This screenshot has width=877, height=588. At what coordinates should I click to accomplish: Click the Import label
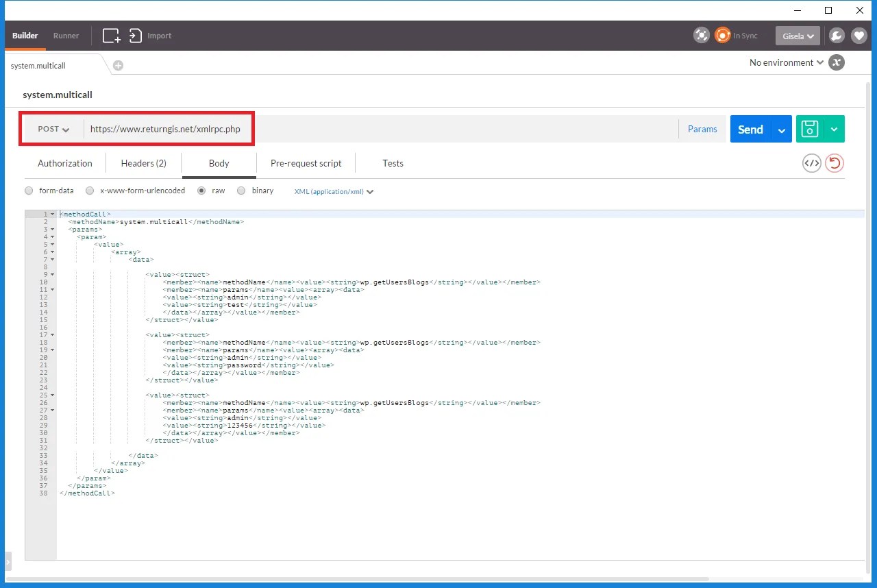160,36
